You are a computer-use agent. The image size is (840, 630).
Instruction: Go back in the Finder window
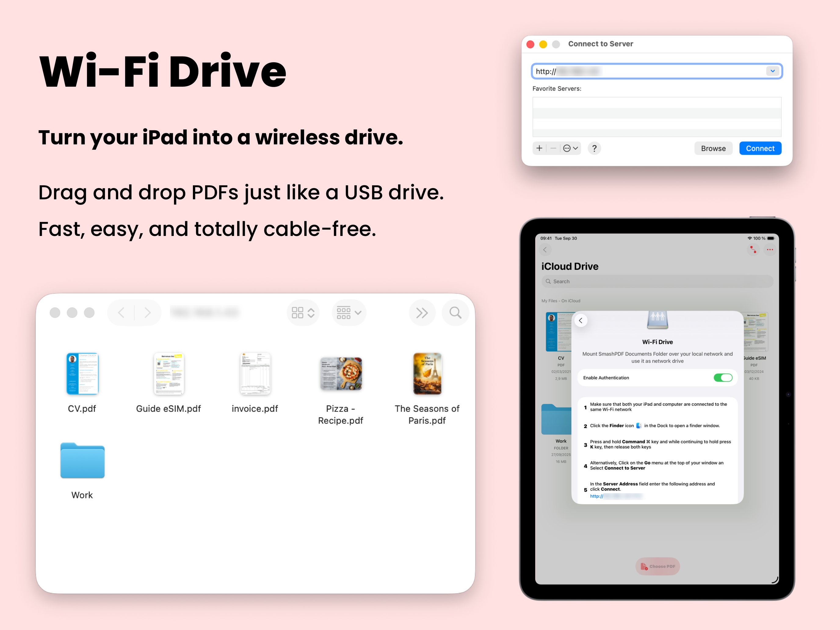[121, 313]
